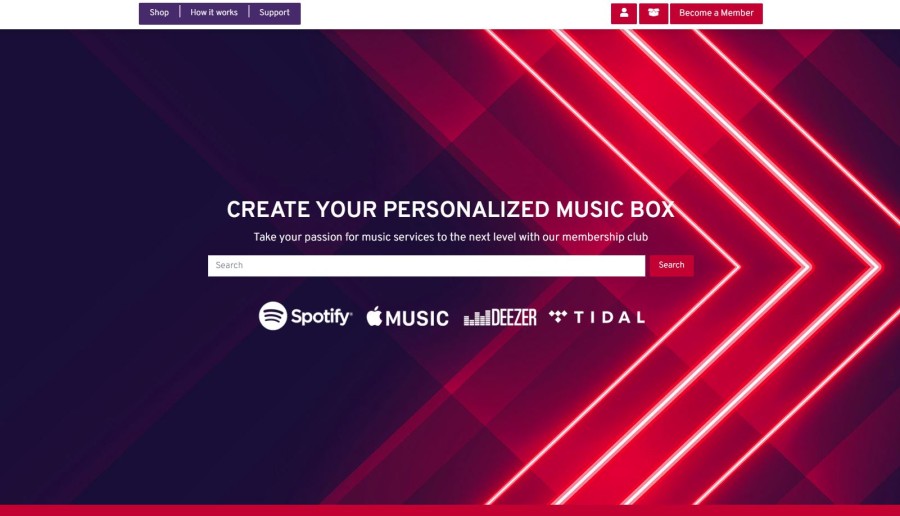Focus the Search input field
The image size is (900, 516).
click(x=426, y=266)
